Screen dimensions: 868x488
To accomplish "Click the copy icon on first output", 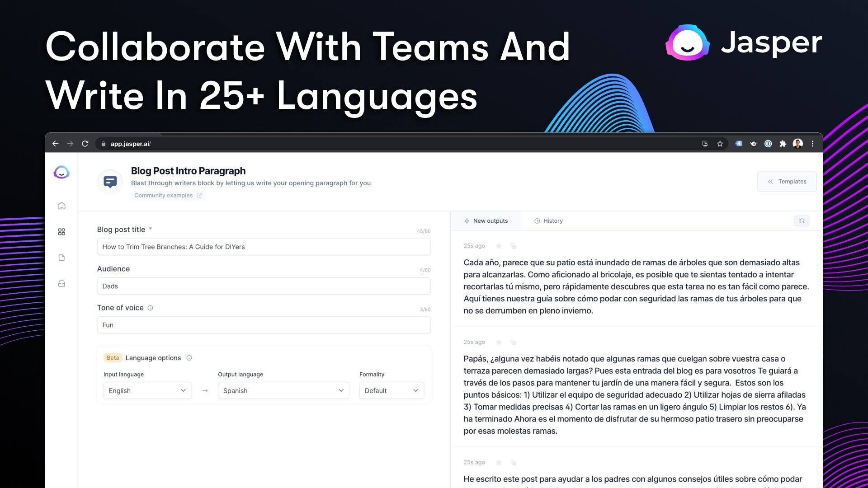I will 513,245.
